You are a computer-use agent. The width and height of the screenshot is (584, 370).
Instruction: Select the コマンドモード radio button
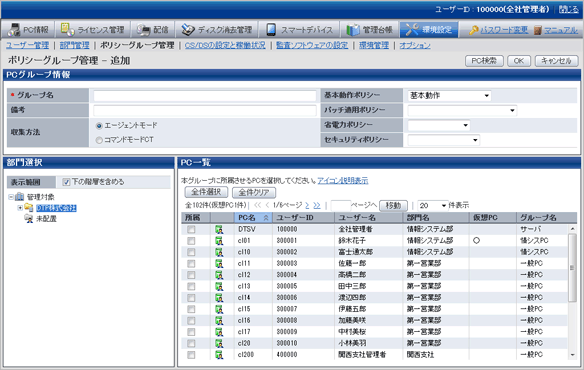click(x=99, y=140)
